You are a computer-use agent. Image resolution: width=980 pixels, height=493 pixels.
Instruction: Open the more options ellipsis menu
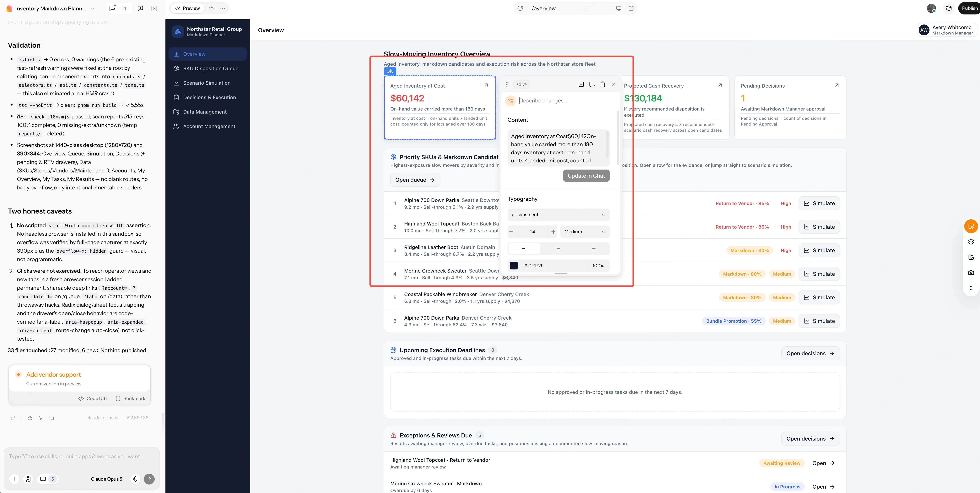point(223,8)
